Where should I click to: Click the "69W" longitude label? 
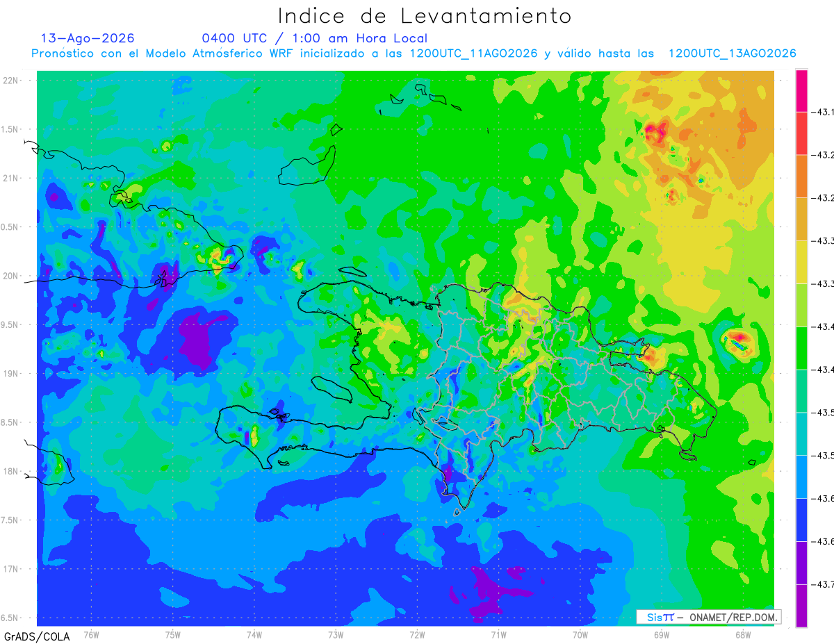pyautogui.click(x=662, y=634)
